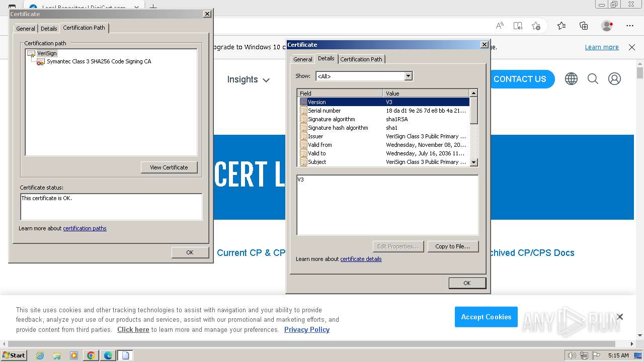This screenshot has height=362, width=644.
Task: Expand the Show filter dropdown
Action: [409, 76]
